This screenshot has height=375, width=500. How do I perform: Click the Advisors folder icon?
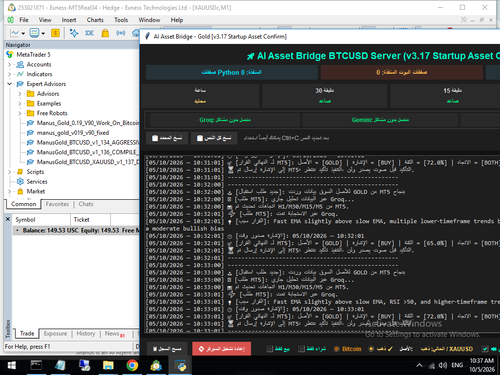point(30,94)
